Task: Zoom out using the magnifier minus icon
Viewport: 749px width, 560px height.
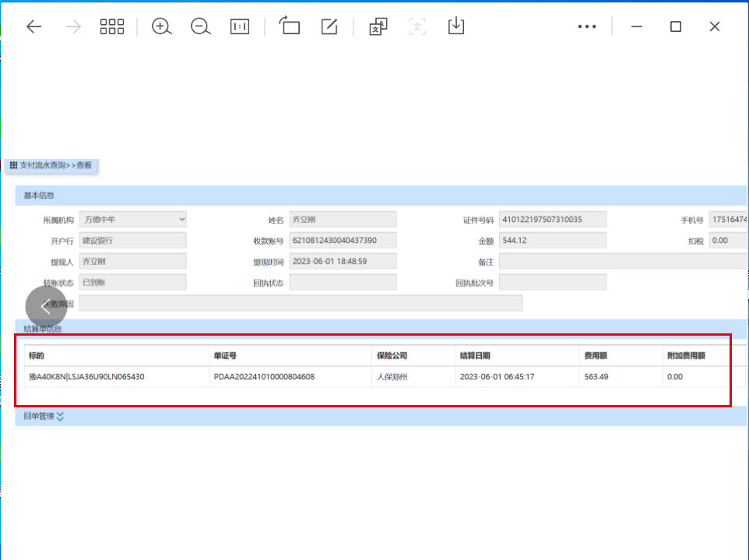Action: 201,26
